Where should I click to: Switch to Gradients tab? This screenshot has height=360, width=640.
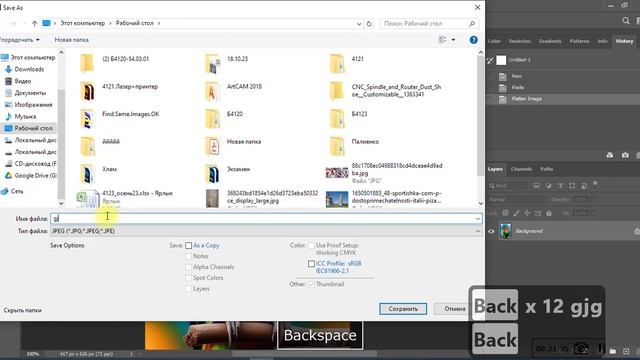click(x=550, y=41)
